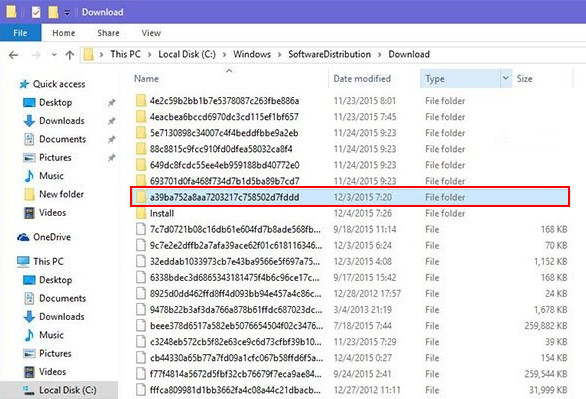This screenshot has height=399, width=586.
Task: Open Local Disk (C:) in navigation pane
Action: click(x=68, y=390)
